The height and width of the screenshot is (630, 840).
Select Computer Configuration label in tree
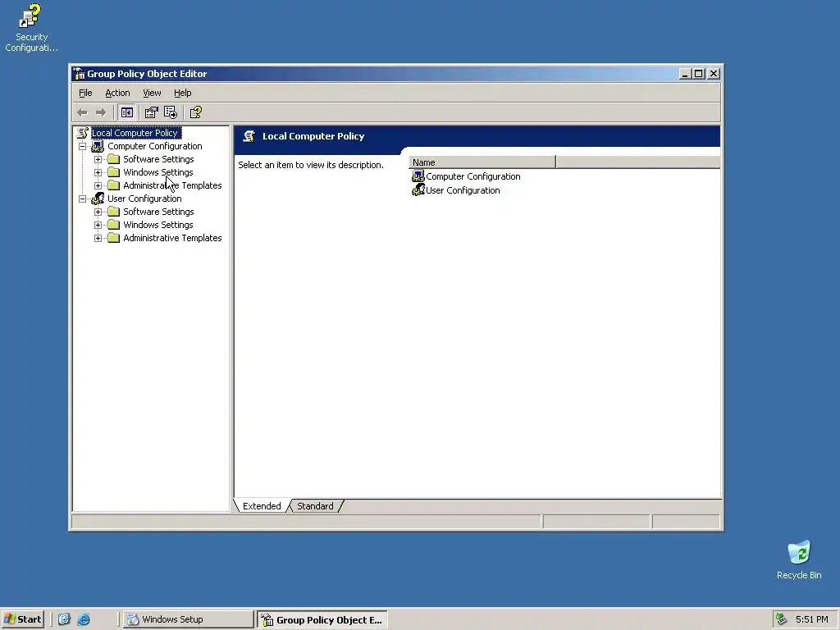point(155,146)
